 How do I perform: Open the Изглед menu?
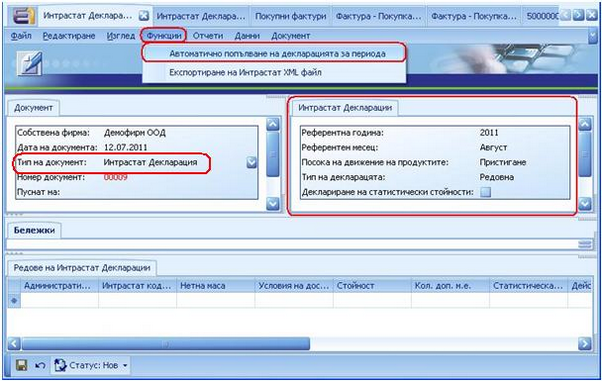click(121, 36)
